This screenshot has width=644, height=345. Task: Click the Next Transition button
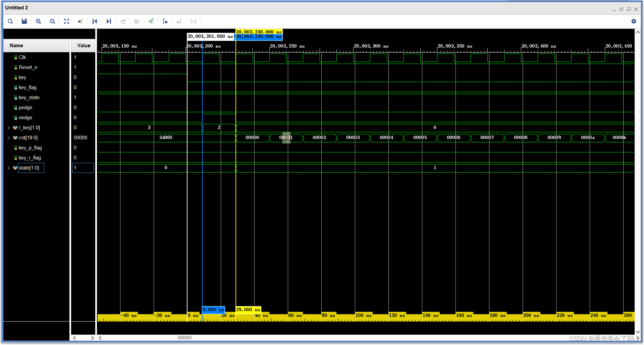pos(137,21)
